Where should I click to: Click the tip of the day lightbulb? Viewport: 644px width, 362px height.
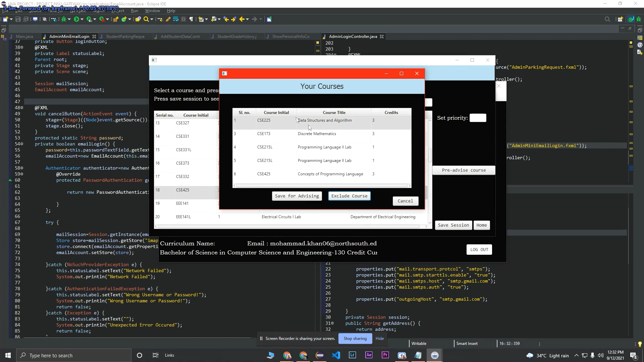pyautogui.click(x=640, y=344)
